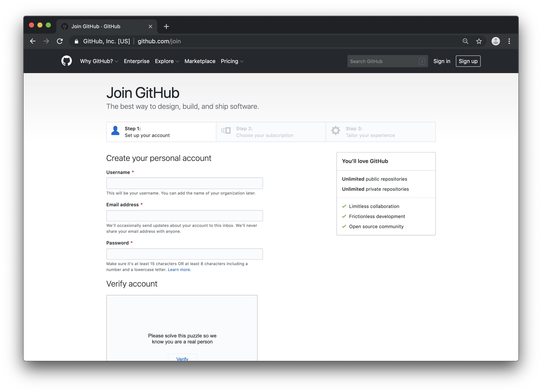Click the Step 3 gear icon
The width and height of the screenshot is (542, 392).
(335, 130)
